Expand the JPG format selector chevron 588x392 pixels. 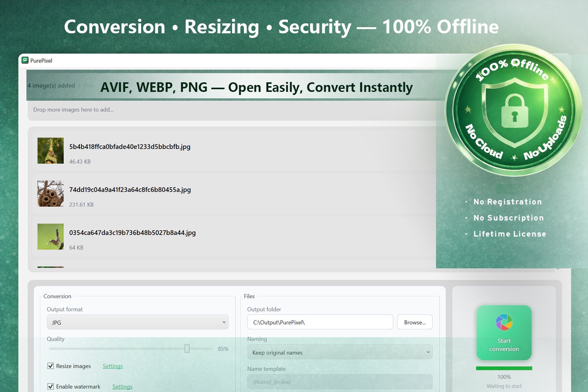tap(224, 322)
